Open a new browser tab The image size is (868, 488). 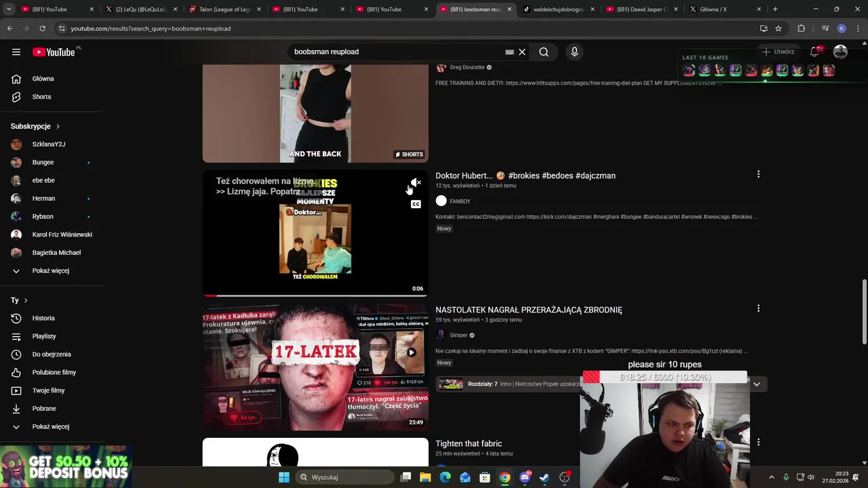[x=775, y=9]
